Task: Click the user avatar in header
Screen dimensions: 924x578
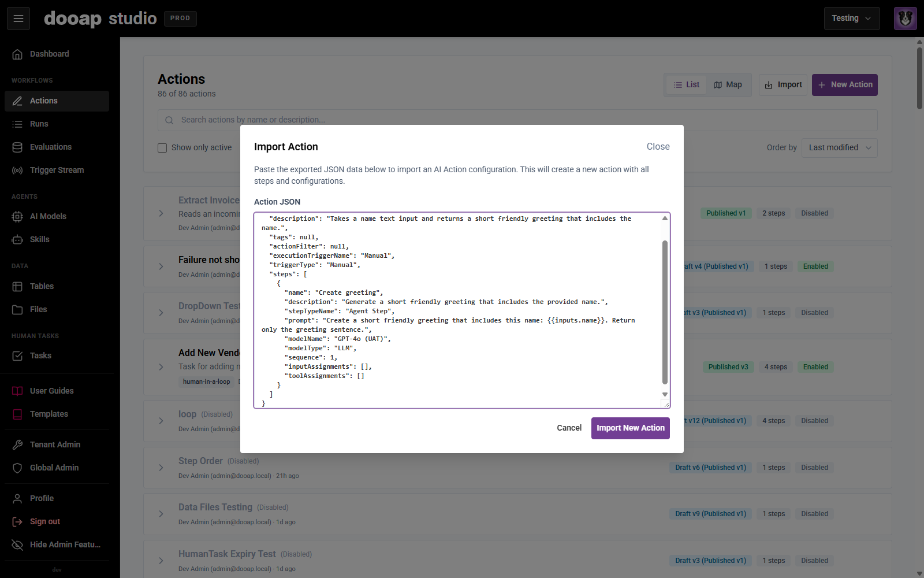Action: click(x=905, y=18)
